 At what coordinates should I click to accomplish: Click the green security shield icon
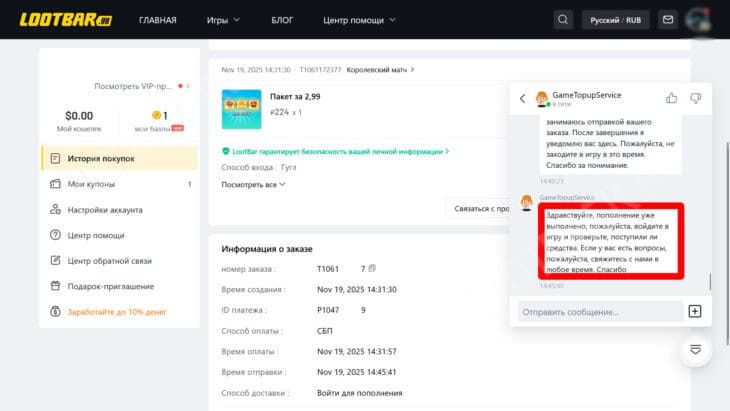[x=226, y=151]
